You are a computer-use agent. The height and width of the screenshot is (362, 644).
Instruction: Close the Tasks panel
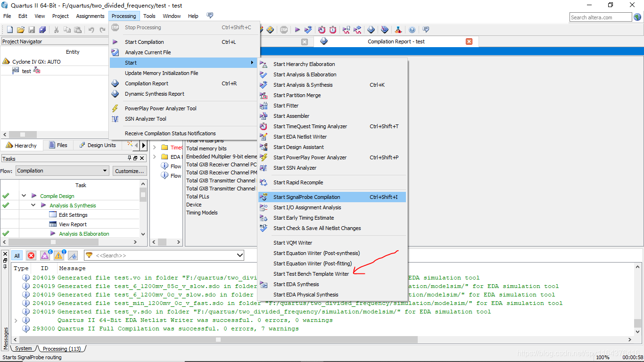click(x=141, y=158)
